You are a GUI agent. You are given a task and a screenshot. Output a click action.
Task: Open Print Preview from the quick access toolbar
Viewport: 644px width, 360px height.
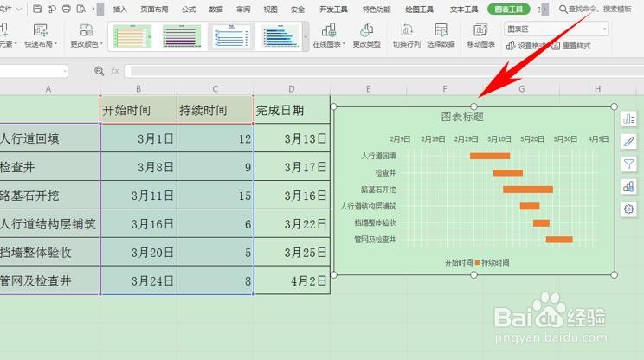click(81, 9)
